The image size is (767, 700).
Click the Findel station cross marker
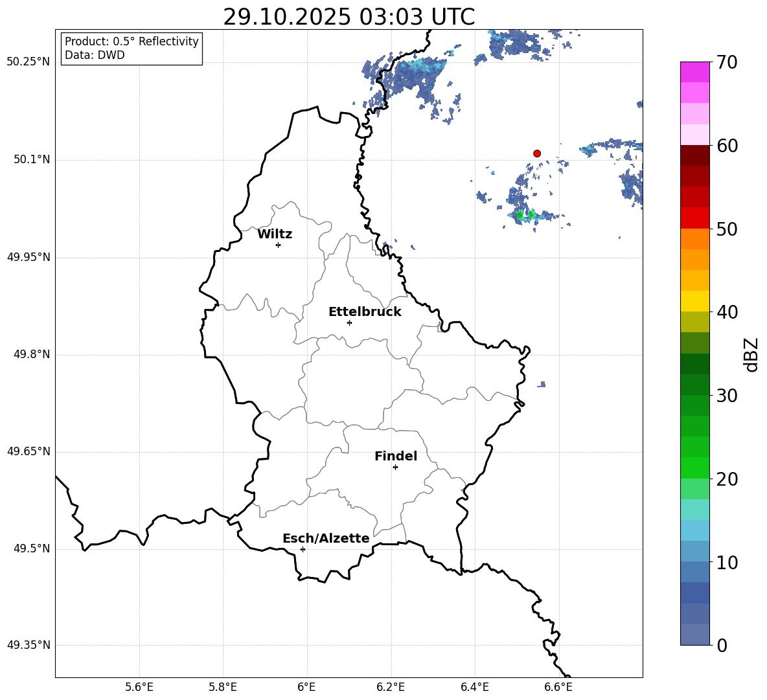[x=395, y=468]
